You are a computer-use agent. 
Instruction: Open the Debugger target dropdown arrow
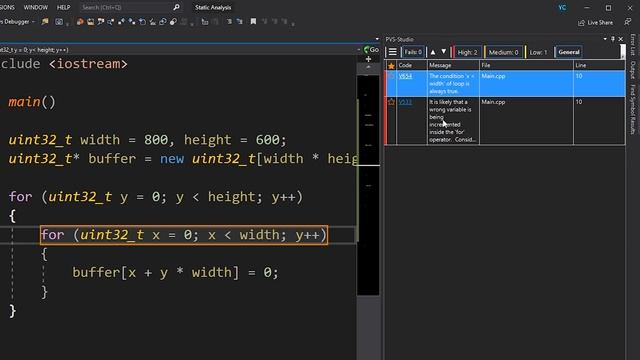[x=33, y=22]
